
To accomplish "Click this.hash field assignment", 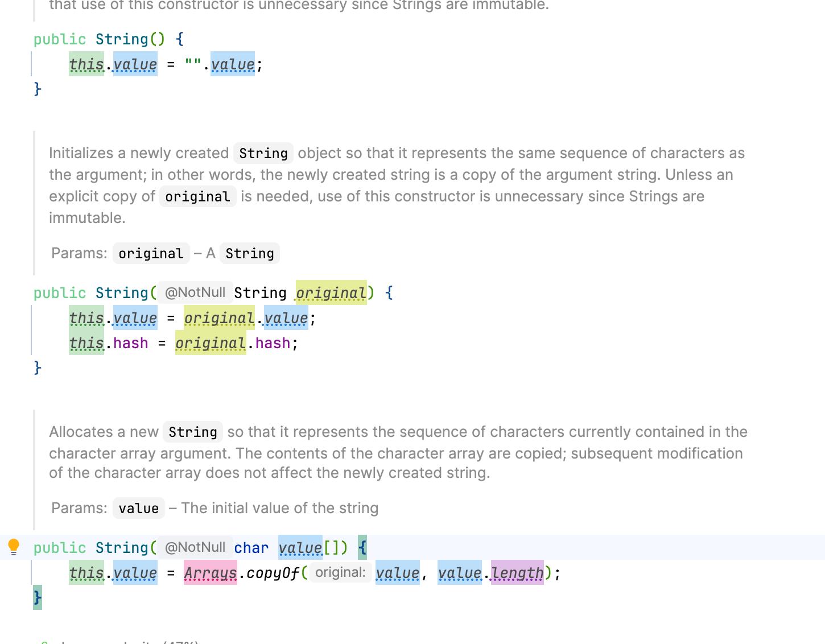I will pyautogui.click(x=109, y=343).
